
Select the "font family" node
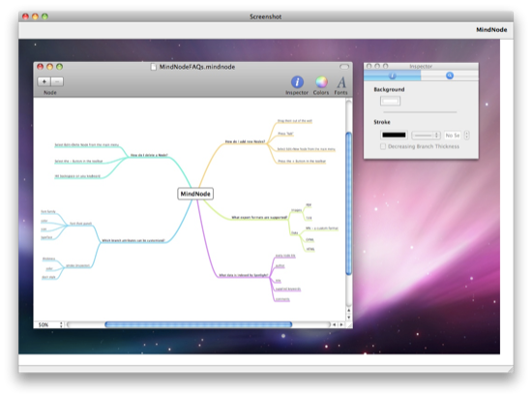[x=48, y=212]
